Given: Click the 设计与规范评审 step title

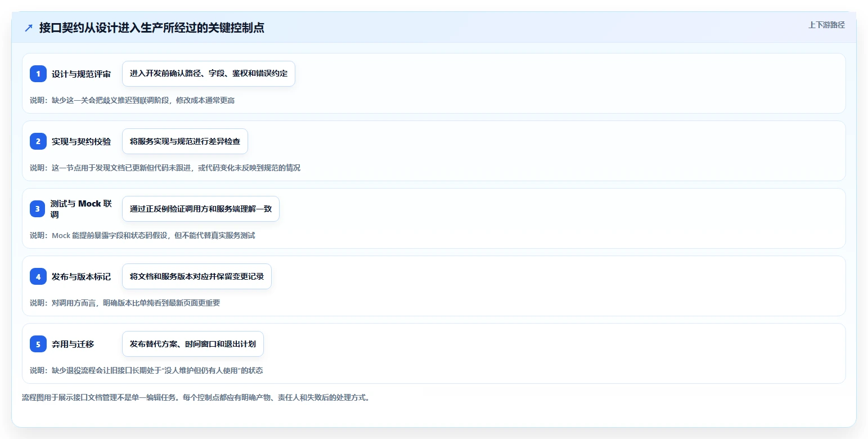Looking at the screenshot, I should click(x=82, y=74).
